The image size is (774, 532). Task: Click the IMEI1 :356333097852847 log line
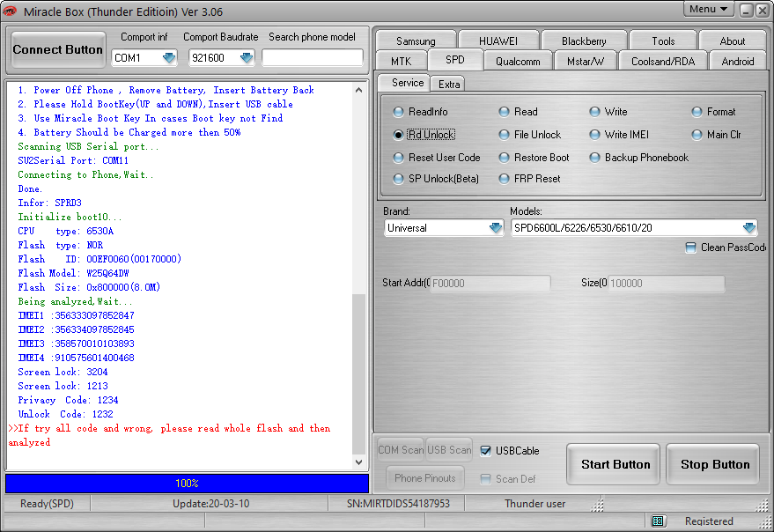(x=76, y=315)
